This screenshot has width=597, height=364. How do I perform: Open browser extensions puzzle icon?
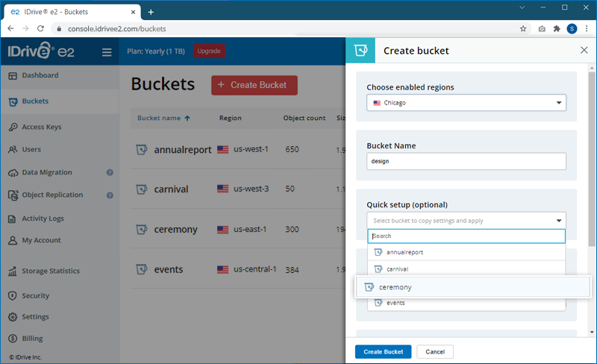(x=557, y=29)
